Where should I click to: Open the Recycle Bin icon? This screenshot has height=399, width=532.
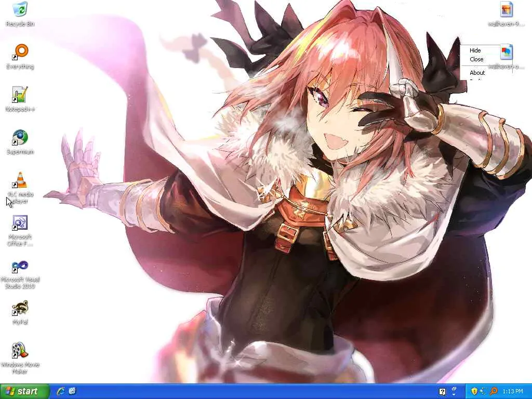[x=20, y=14]
